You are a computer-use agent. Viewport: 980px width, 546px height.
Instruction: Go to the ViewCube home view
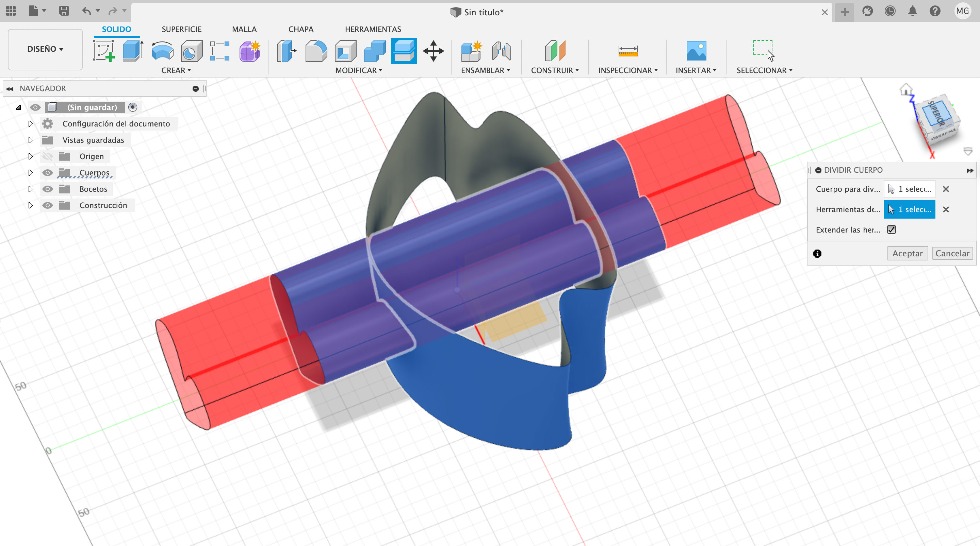click(x=906, y=90)
